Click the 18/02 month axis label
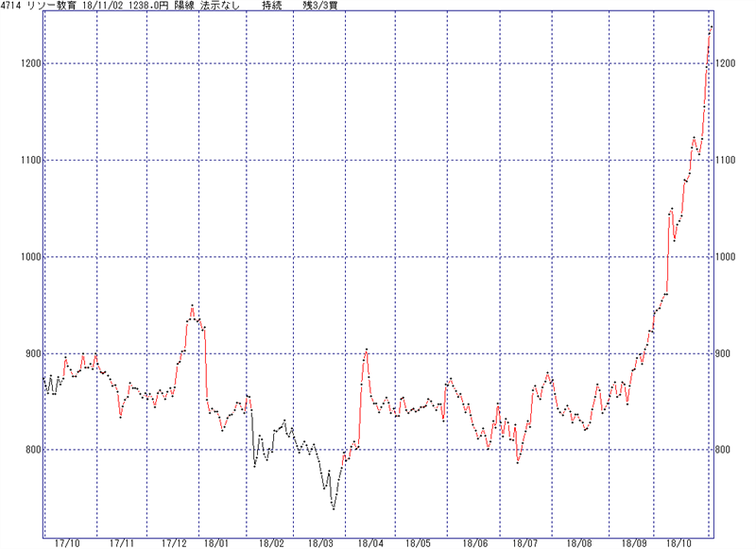 [x=271, y=543]
